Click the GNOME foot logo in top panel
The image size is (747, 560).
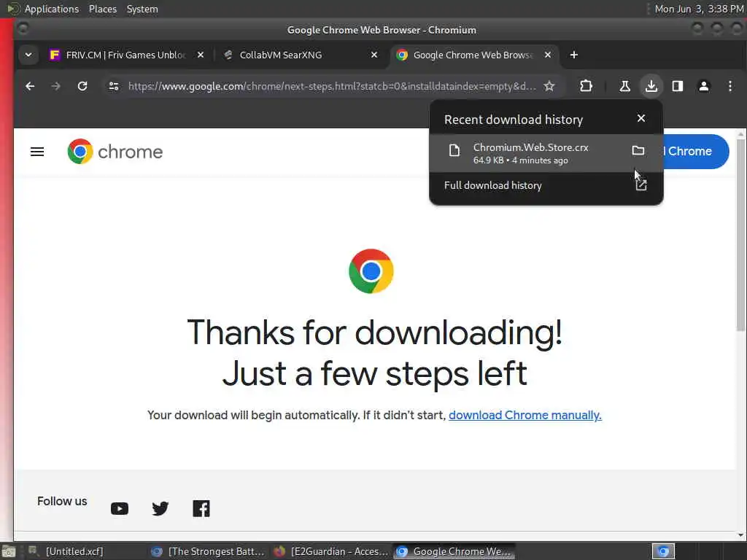pos(13,9)
